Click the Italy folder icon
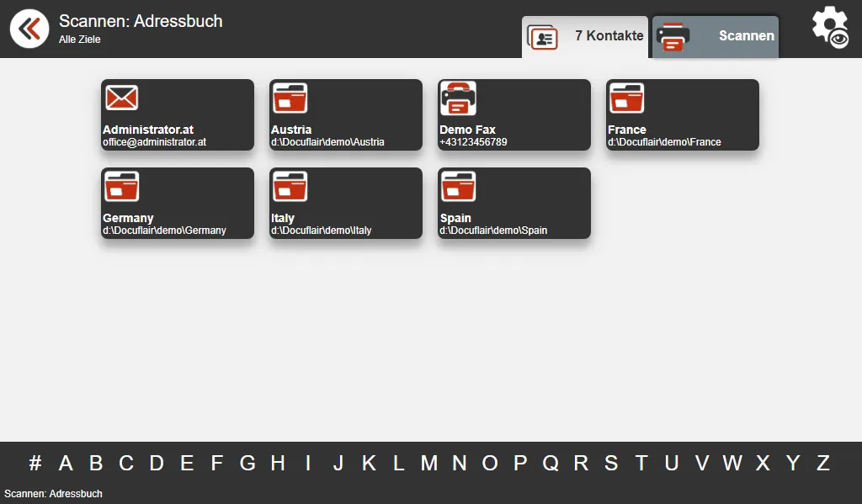The image size is (862, 504). click(290, 187)
